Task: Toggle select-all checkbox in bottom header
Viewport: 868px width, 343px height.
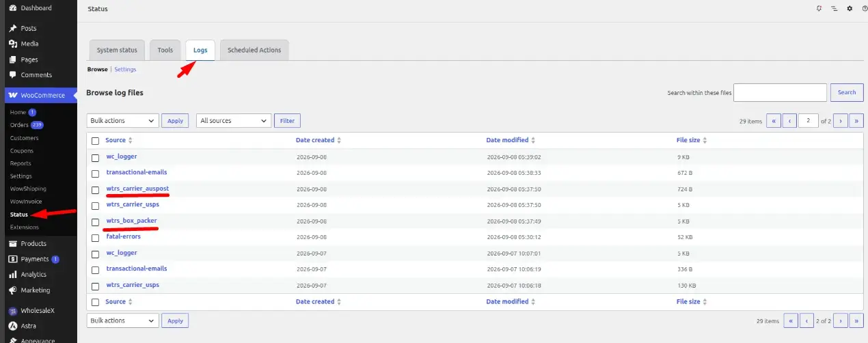Action: [x=95, y=302]
